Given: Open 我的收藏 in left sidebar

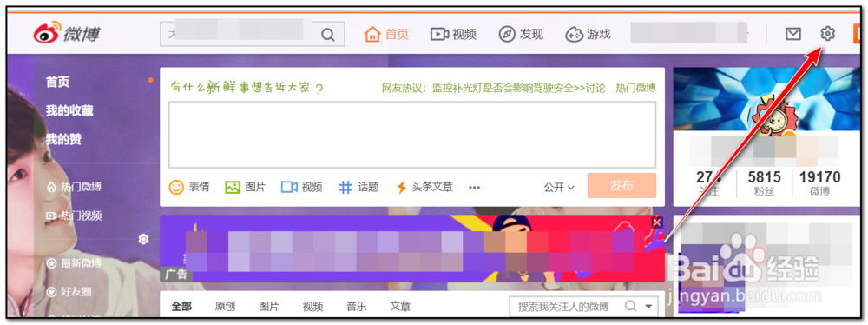Looking at the screenshot, I should pos(69,110).
